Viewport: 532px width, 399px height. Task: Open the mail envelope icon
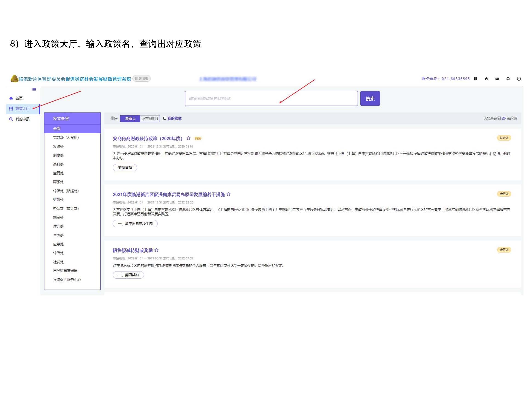pos(497,79)
